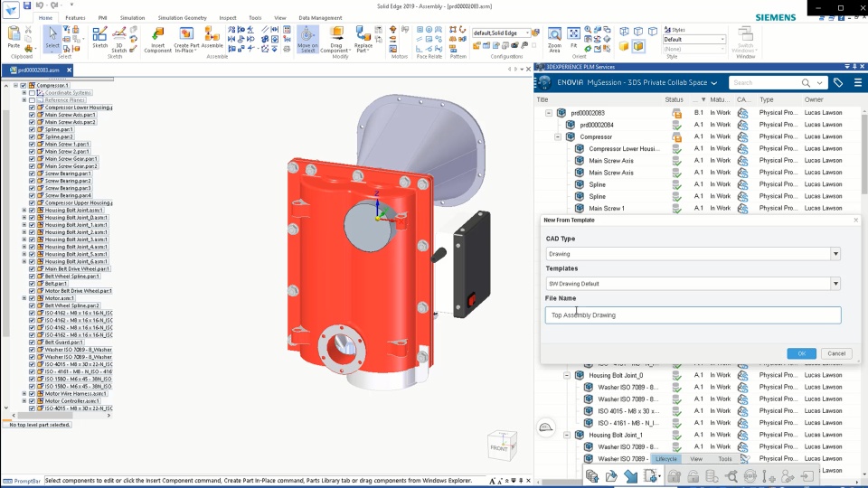Toggle Motor Controller.asm:1 checkbox
868x488 pixels.
pos(32,400)
